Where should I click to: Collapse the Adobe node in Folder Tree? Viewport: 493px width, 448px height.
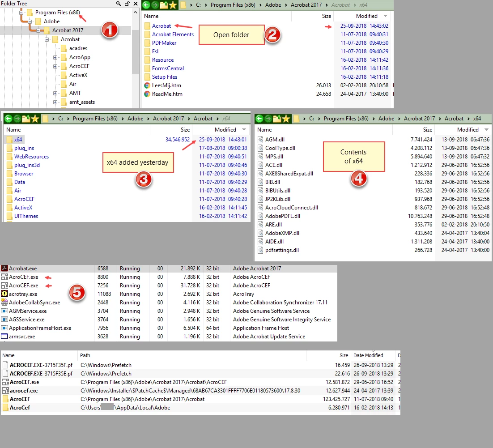pyautogui.click(x=30, y=21)
